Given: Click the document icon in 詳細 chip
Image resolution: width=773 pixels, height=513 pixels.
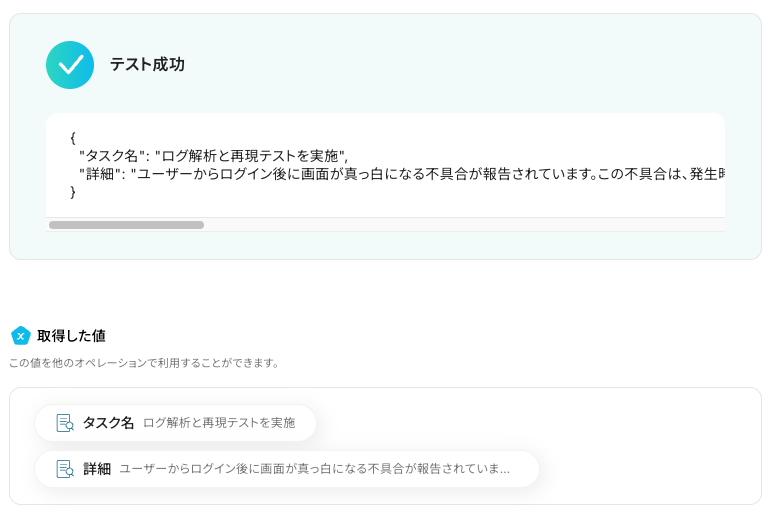Looking at the screenshot, I should 65,469.
